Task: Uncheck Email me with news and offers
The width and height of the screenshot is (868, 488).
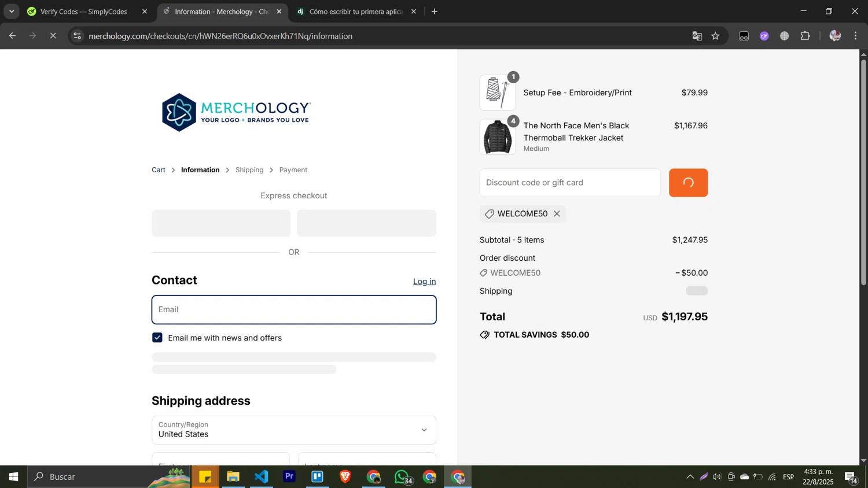Action: coord(157,338)
